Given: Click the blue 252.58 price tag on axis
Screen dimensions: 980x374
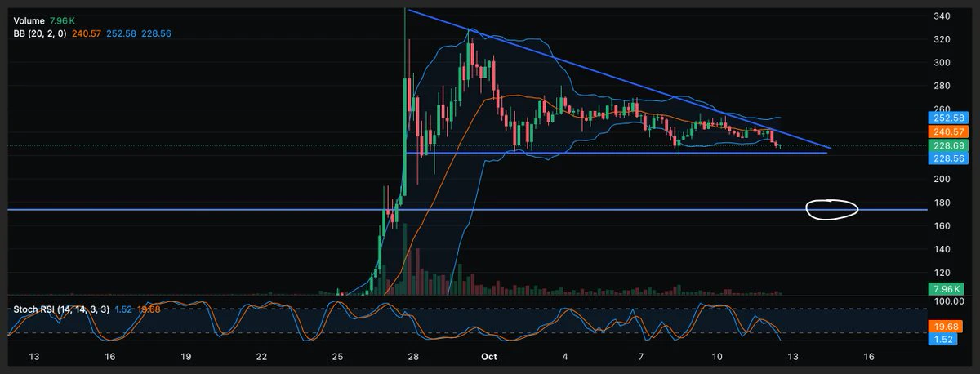Looking at the screenshot, I should tap(947, 118).
